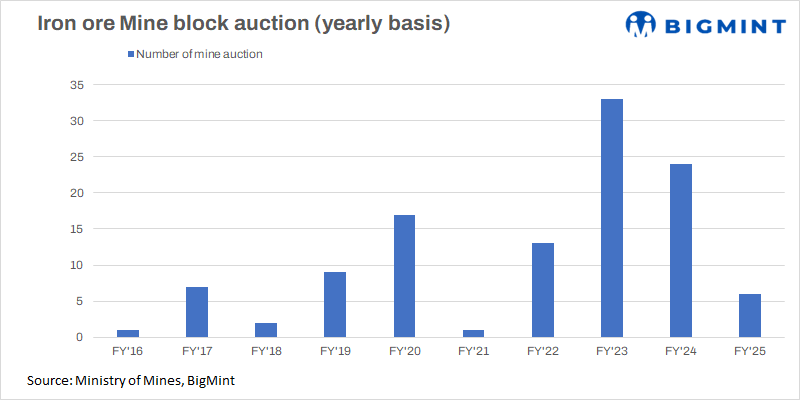Screen dimensions: 800x400
Task: Click the small FY'18 bar
Action: [x=266, y=330]
